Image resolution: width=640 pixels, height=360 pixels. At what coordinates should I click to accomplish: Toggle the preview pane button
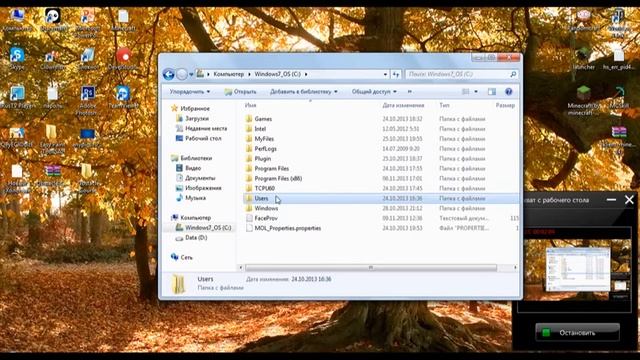pos(492,92)
